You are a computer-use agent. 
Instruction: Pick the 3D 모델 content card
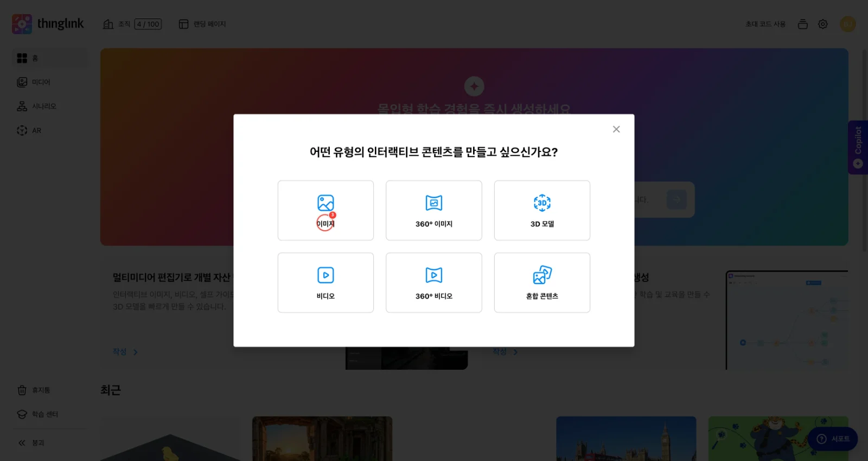click(x=542, y=210)
